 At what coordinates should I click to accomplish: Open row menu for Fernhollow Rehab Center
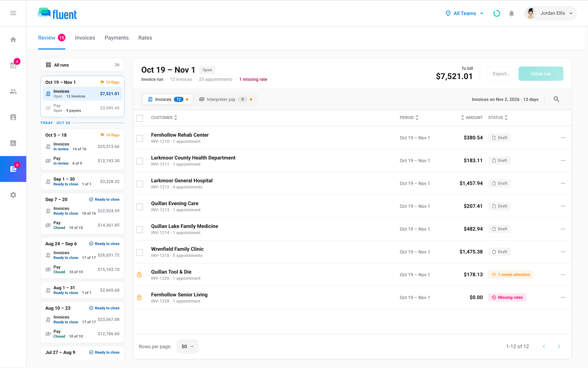point(563,138)
